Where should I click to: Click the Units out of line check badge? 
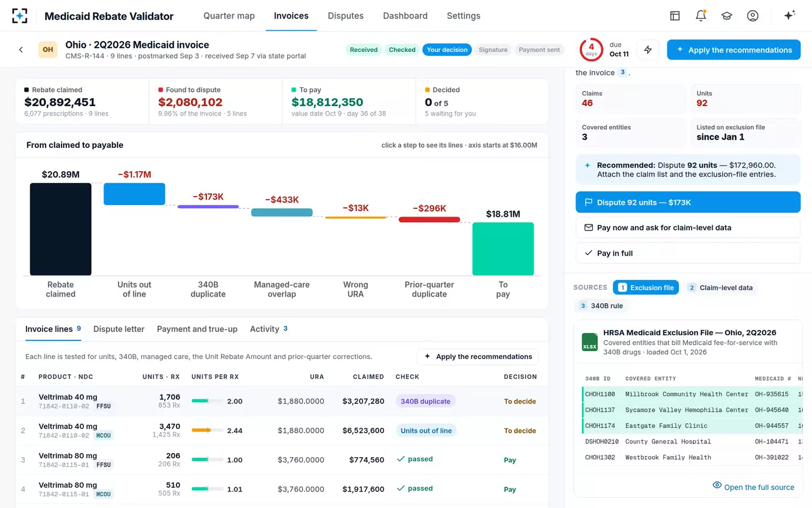coord(426,431)
